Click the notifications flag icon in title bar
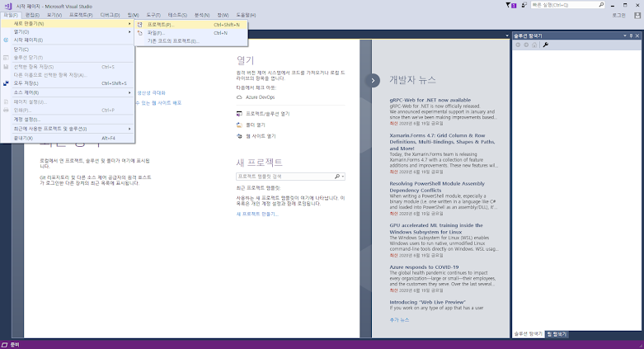 [x=510, y=5]
